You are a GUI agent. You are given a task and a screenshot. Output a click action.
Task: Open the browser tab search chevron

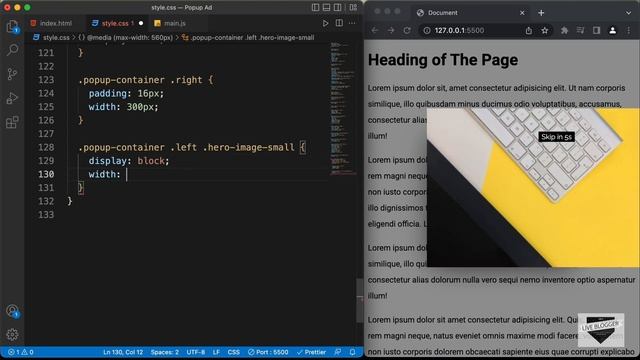tap(629, 13)
